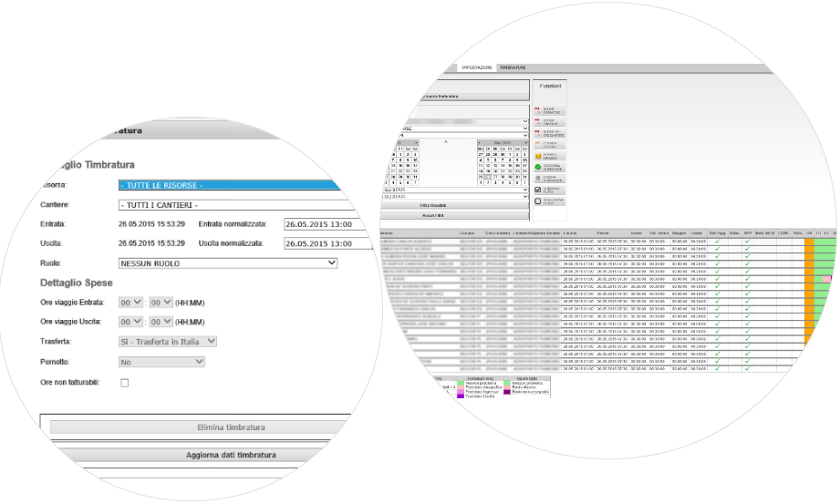
Task: Click the checked box select all icon
Action: (x=537, y=190)
